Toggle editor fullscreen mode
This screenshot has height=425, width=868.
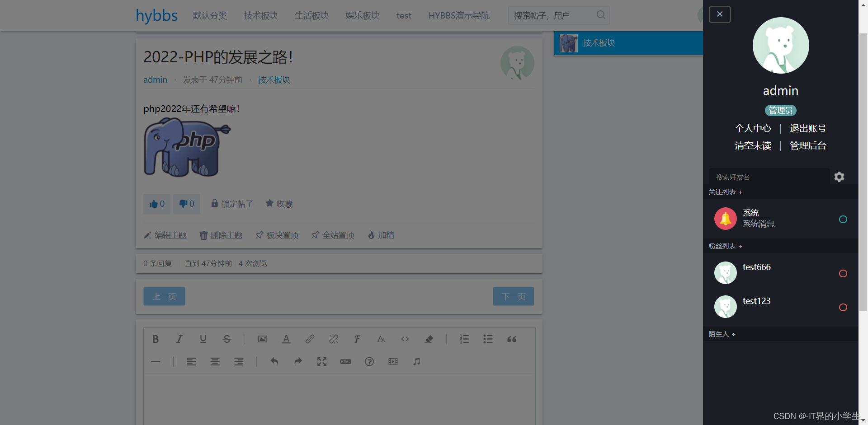pos(322,362)
